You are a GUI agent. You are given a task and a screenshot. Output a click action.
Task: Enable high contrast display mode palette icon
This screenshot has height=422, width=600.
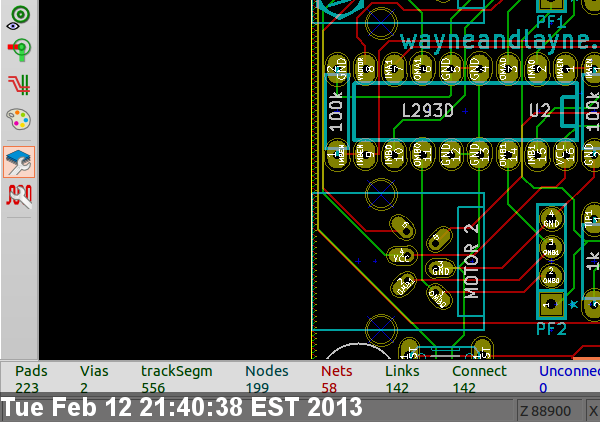coord(19,119)
